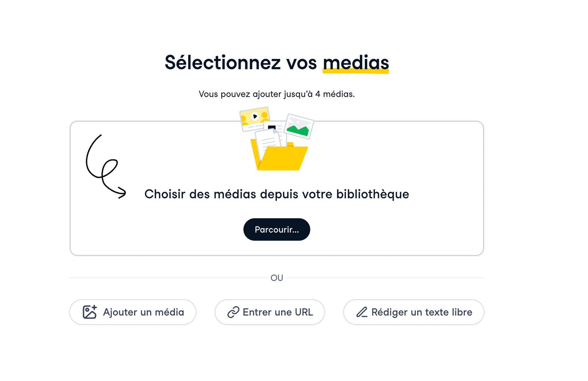This screenshot has width=588, height=381.
Task: Click the play symbol on the video card
Action: pos(255,116)
